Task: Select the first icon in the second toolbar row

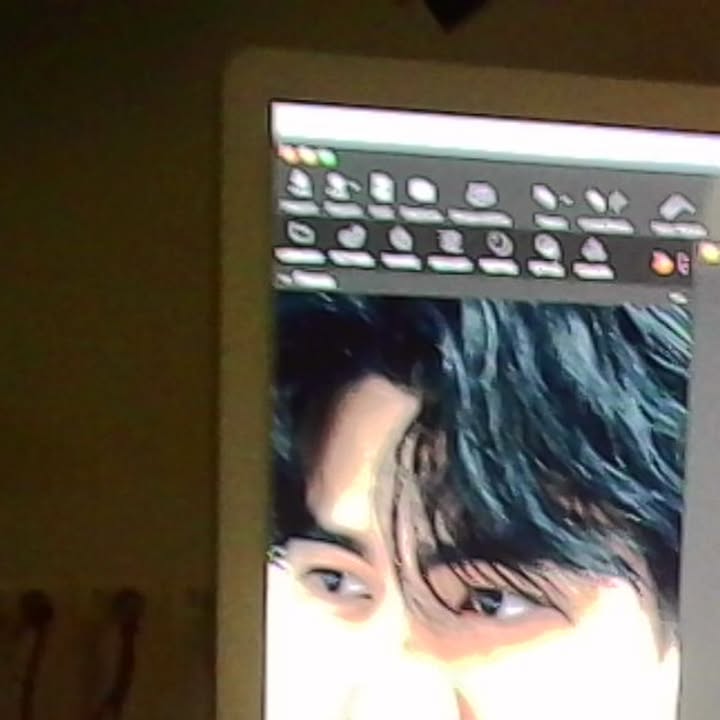Action: click(x=300, y=233)
